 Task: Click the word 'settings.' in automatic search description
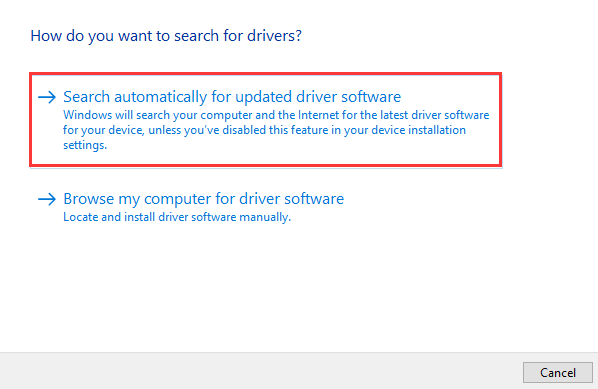coord(85,145)
